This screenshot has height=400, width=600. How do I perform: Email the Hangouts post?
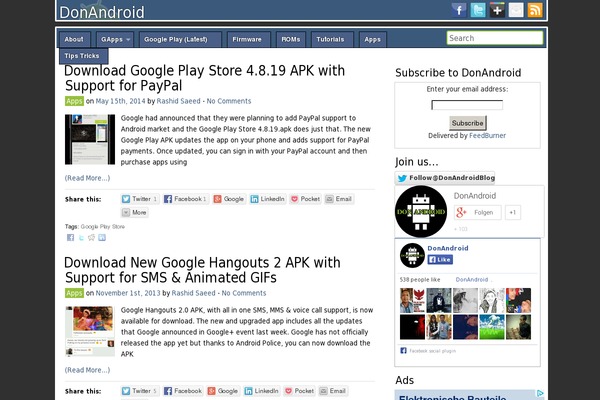tap(333, 391)
